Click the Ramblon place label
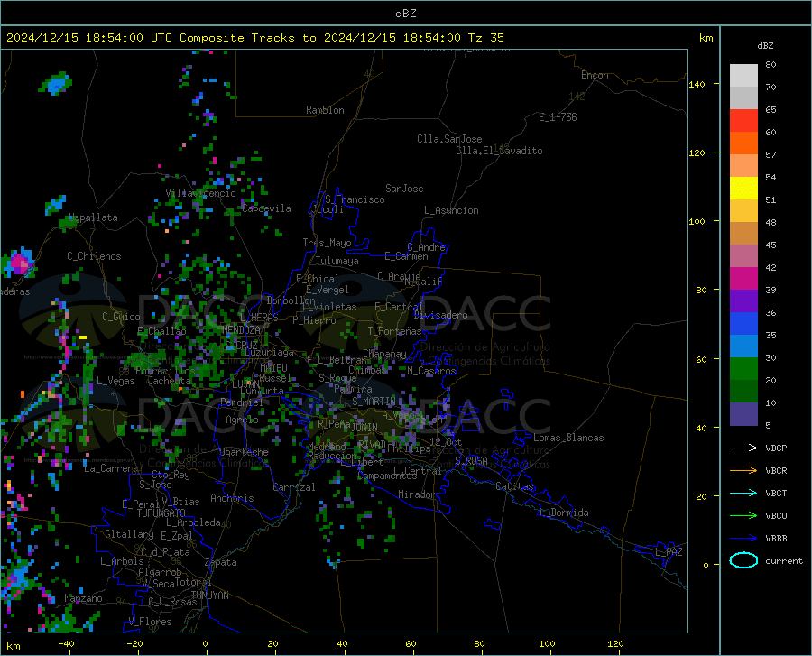Viewport: 812px width, 656px height. click(325, 110)
